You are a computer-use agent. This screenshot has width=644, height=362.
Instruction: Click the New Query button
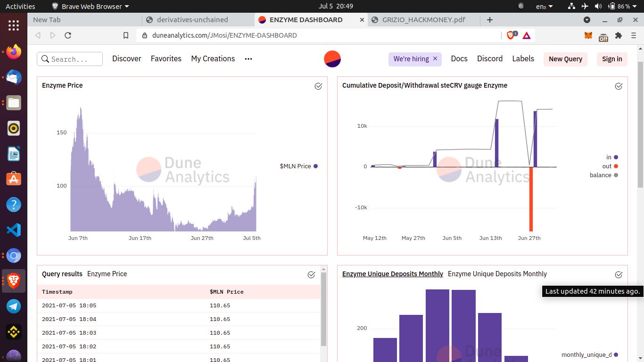[x=565, y=59]
